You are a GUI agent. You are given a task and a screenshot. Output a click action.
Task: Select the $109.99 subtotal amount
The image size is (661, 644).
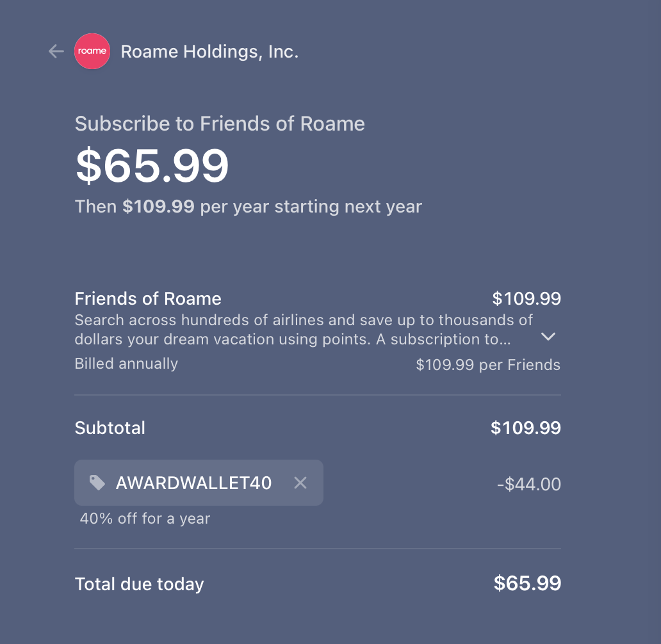click(x=526, y=428)
